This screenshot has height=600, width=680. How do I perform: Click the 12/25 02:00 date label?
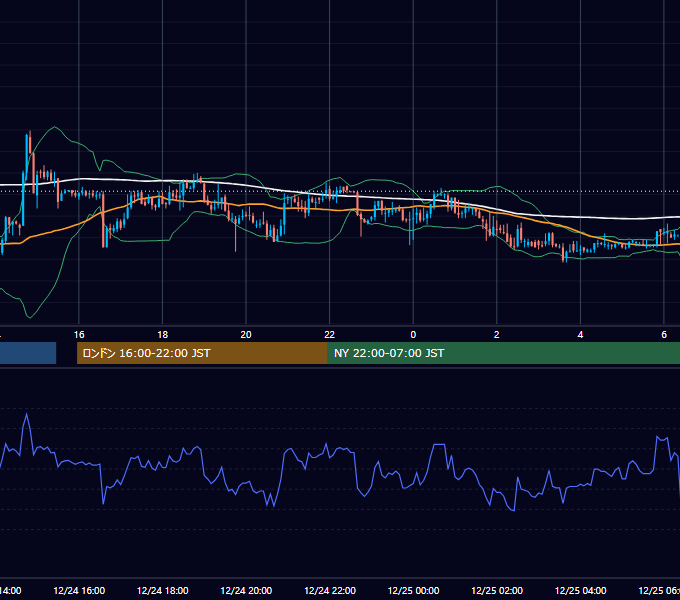497,590
